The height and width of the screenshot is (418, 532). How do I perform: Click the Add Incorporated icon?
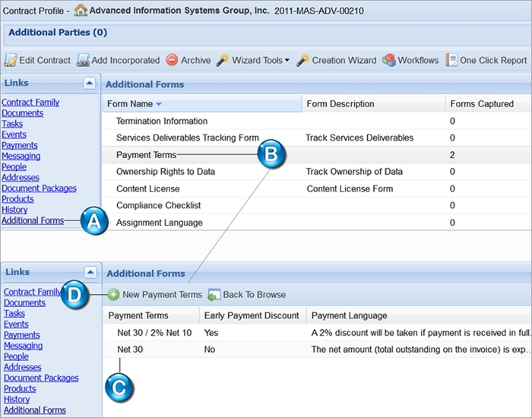tap(83, 60)
